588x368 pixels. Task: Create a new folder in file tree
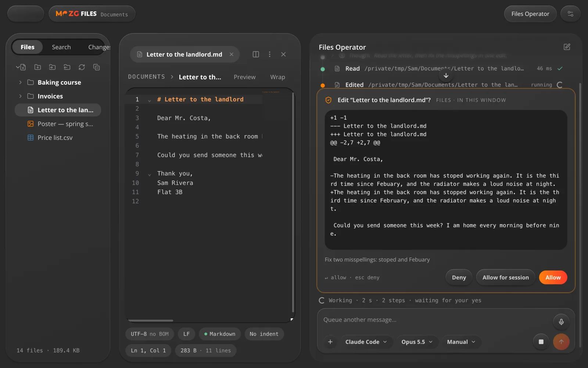coord(37,67)
